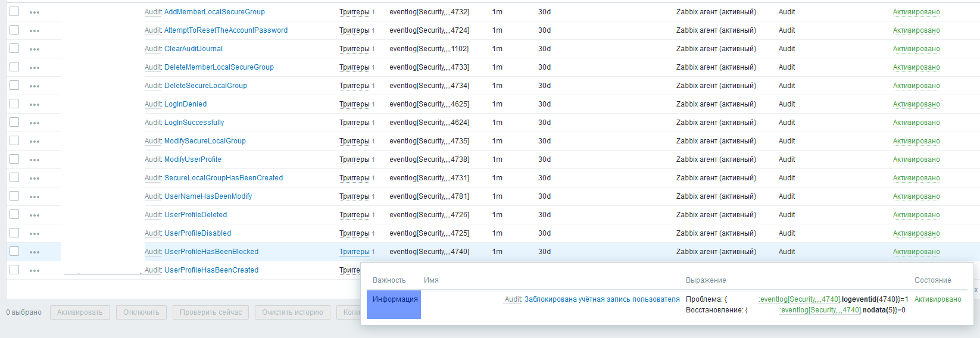Tick the checkbox for AddMemberLocalSecureGroup item
Viewport: 980px width, 338px height.
[14, 11]
